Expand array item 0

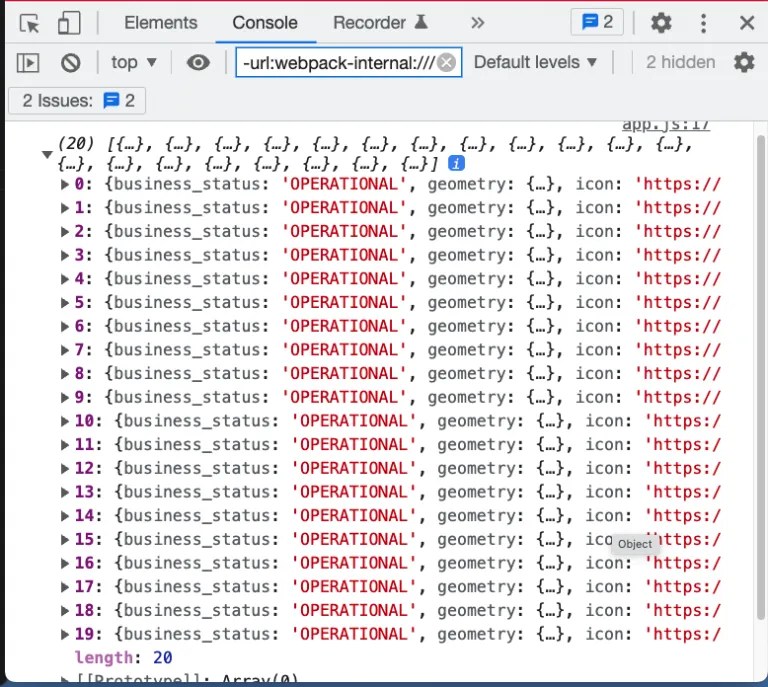(x=65, y=184)
